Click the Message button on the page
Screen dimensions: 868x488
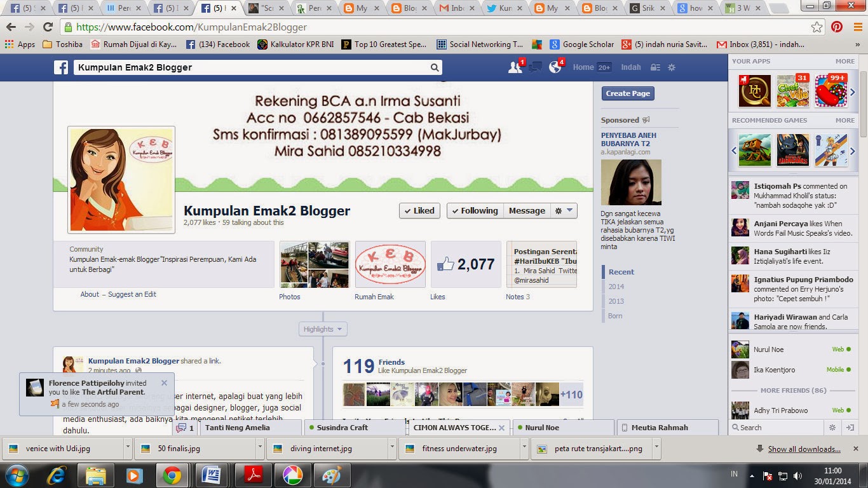click(527, 211)
